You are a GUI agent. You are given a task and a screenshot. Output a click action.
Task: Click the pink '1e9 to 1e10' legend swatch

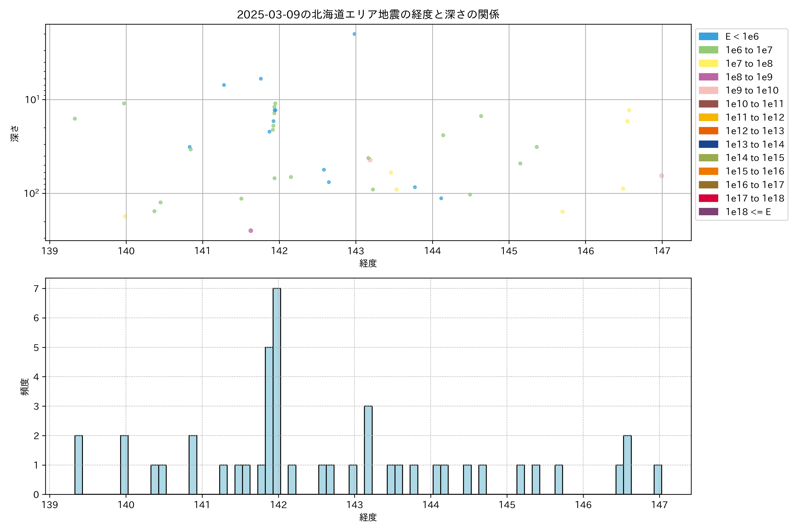click(708, 90)
